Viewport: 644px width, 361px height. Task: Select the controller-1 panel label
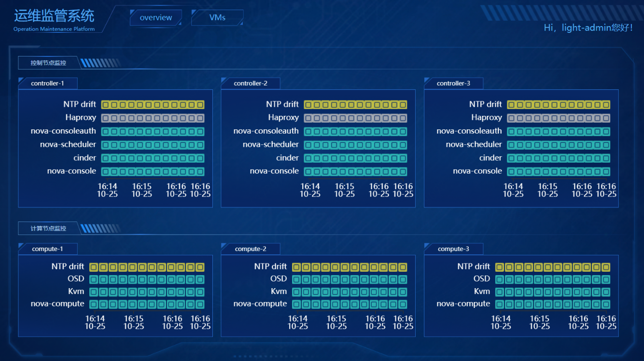click(47, 83)
